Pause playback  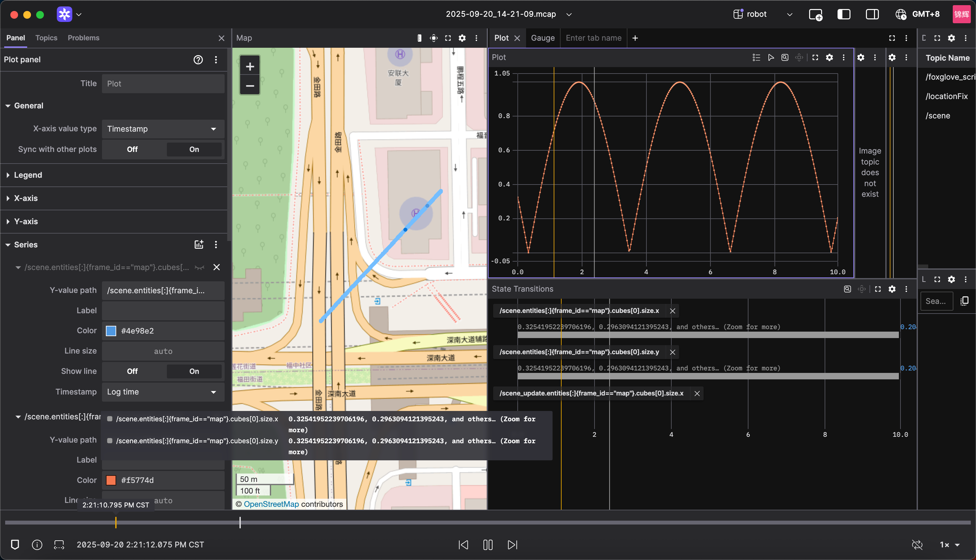pos(488,545)
